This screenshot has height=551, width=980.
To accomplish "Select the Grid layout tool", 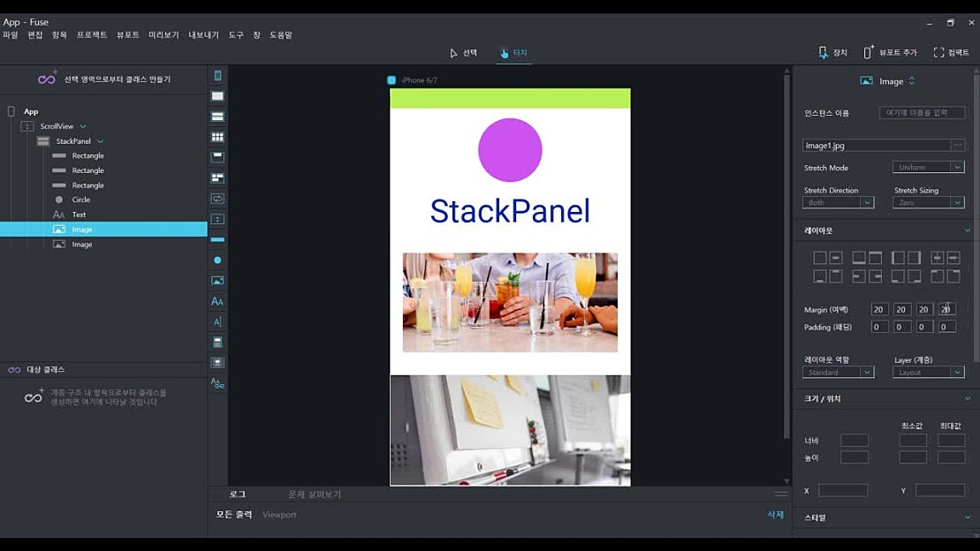I will (x=217, y=137).
